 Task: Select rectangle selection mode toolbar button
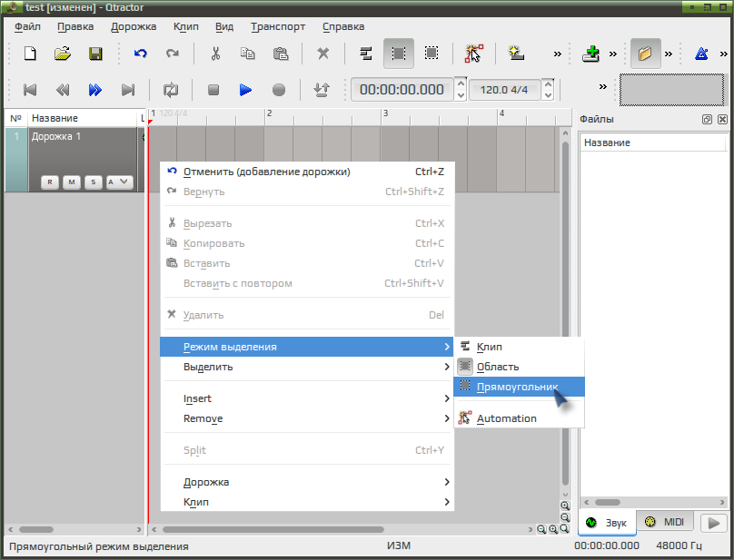click(431, 54)
